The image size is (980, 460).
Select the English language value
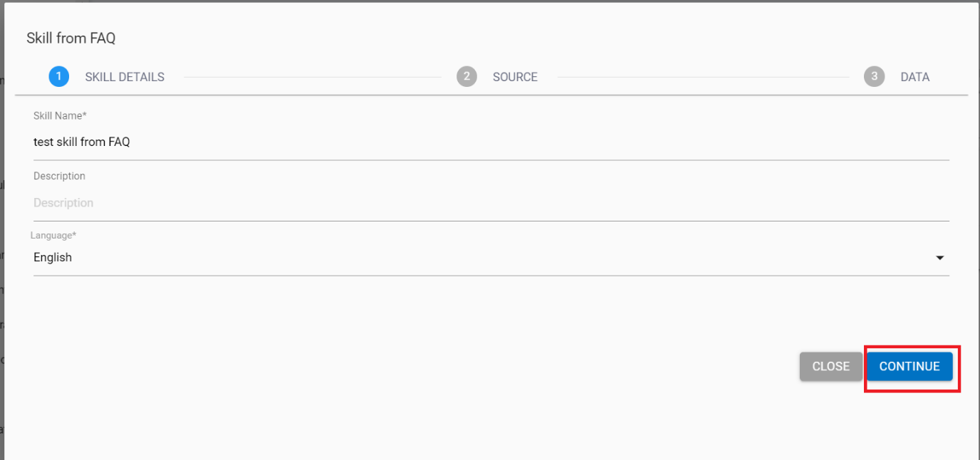point(53,258)
